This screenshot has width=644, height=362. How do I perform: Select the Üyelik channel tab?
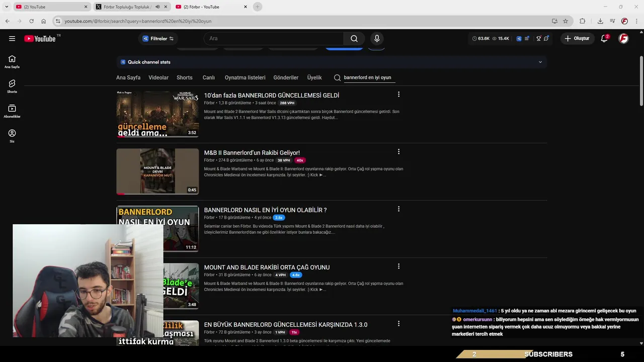314,77
